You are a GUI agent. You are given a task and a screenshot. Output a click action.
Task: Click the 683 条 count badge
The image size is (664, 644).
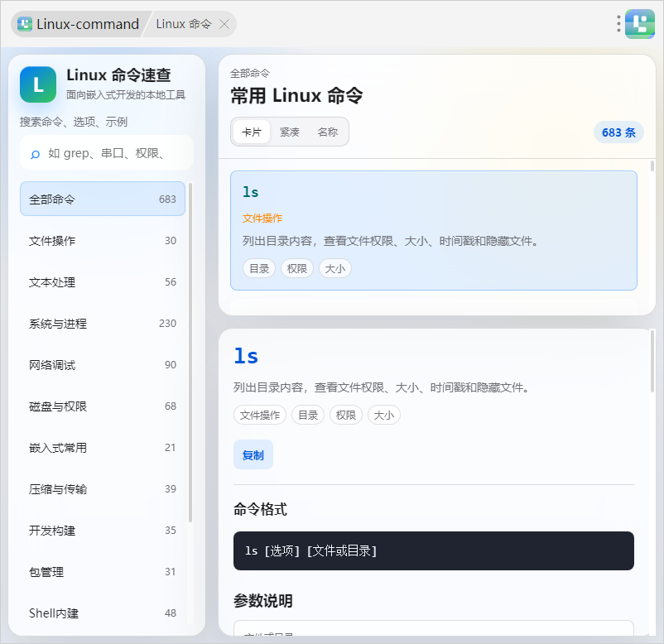click(x=618, y=132)
